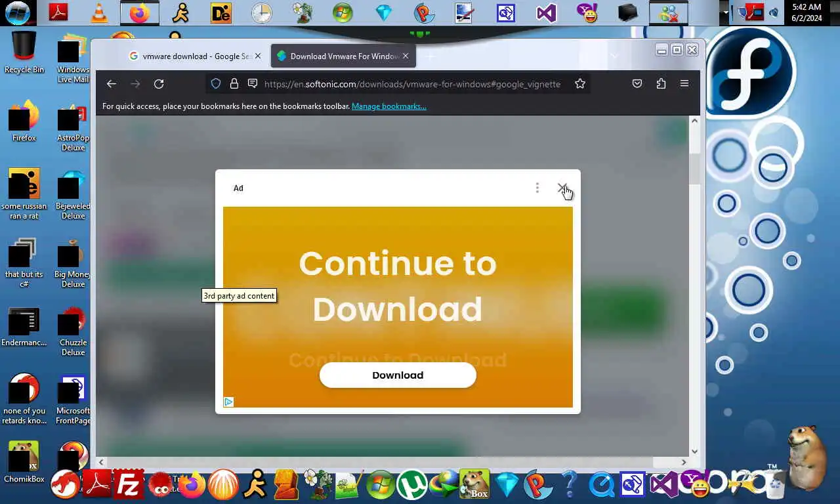Image resolution: width=840 pixels, height=504 pixels.
Task: Click the volume speaker tray icon
Action: pos(774,12)
